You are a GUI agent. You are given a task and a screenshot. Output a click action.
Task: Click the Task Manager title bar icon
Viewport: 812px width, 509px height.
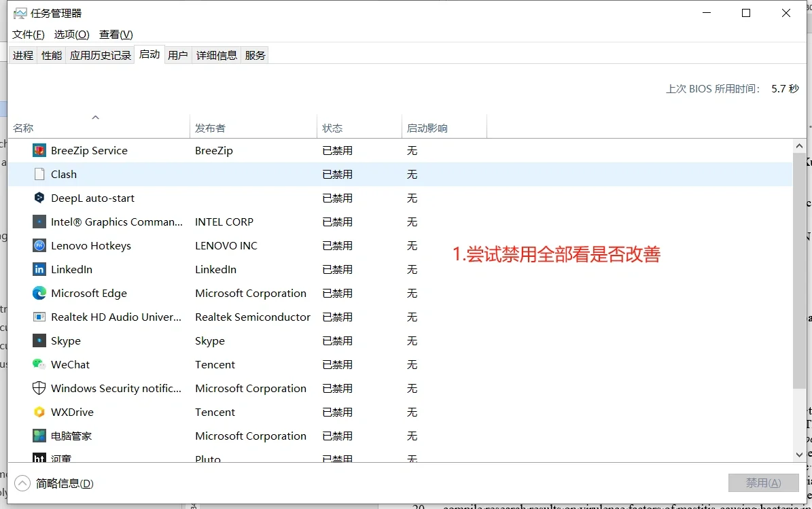pos(20,14)
